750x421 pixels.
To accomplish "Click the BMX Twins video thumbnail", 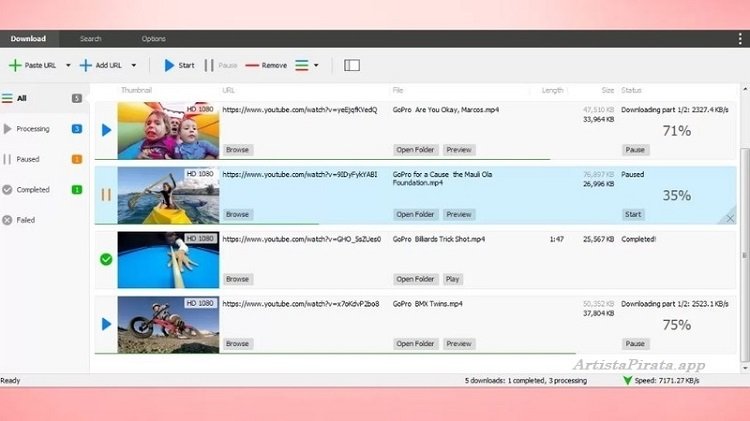I will tap(168, 324).
